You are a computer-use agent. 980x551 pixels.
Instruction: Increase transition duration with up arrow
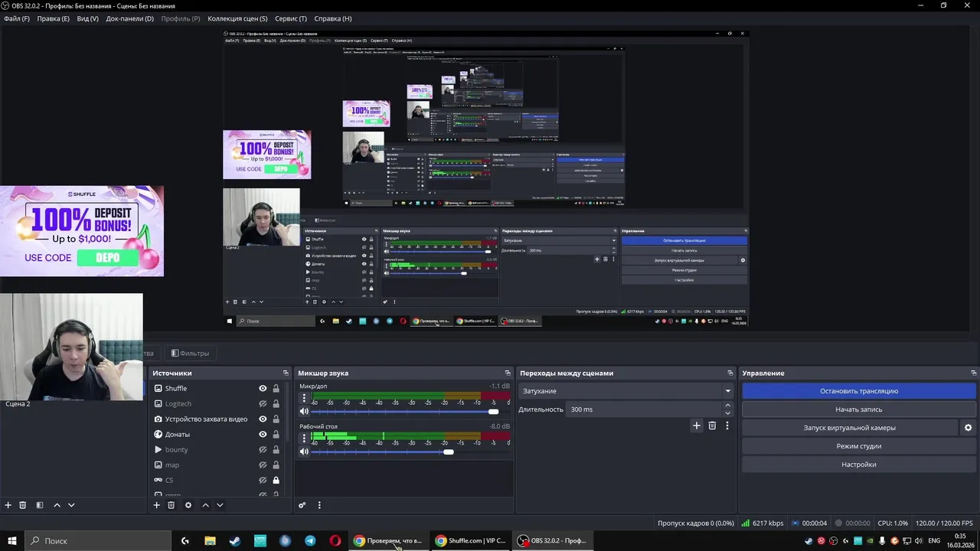tap(727, 406)
